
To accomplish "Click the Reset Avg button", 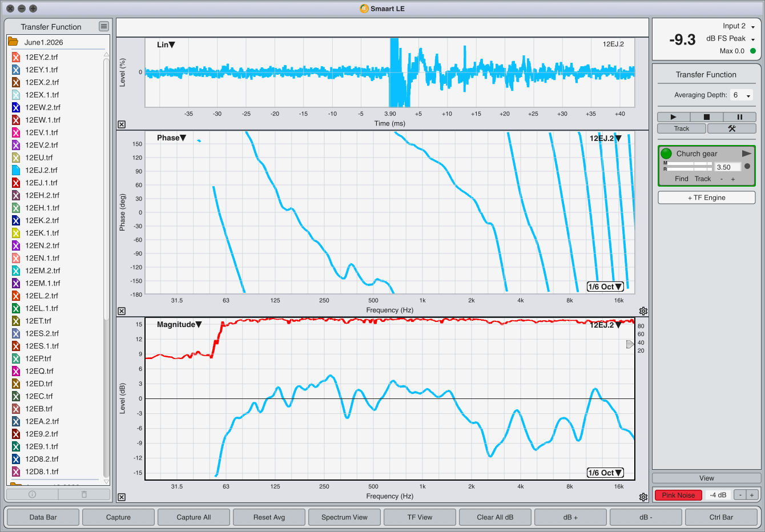I will pos(269,517).
